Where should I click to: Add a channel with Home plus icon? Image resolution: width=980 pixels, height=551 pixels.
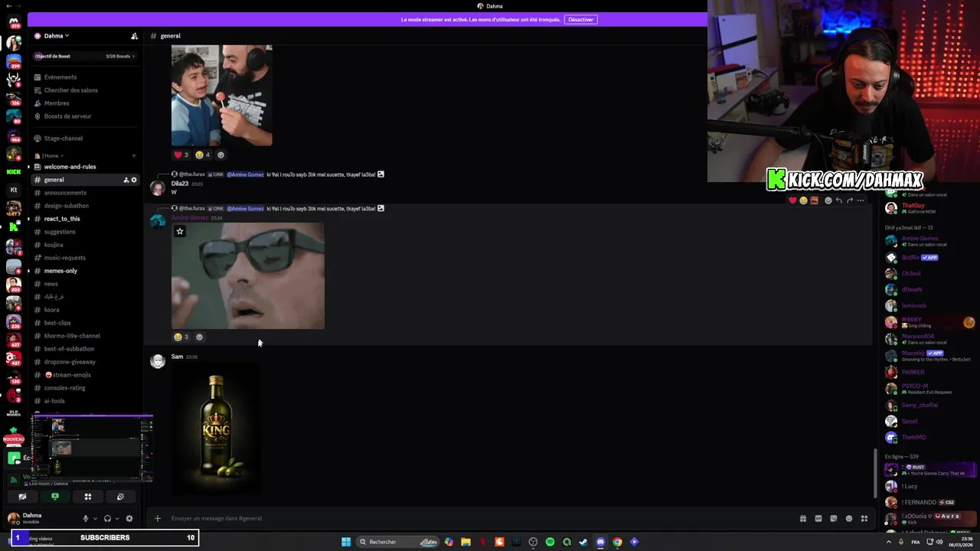click(134, 155)
